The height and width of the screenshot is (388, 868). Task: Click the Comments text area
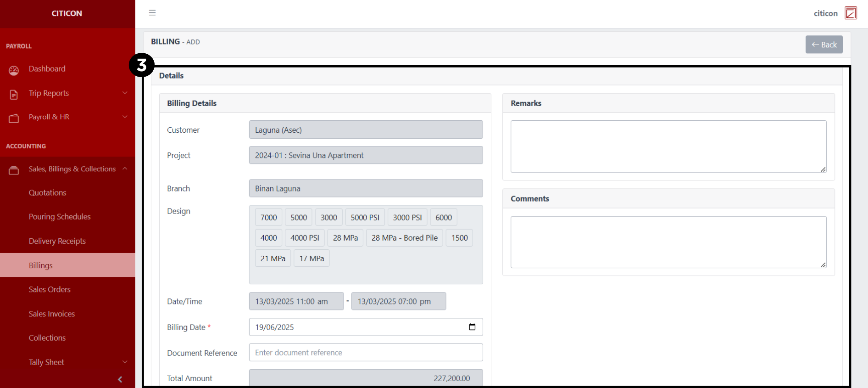(668, 242)
